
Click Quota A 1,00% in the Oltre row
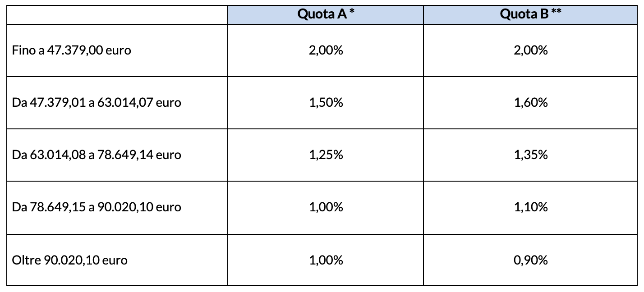[x=326, y=260]
